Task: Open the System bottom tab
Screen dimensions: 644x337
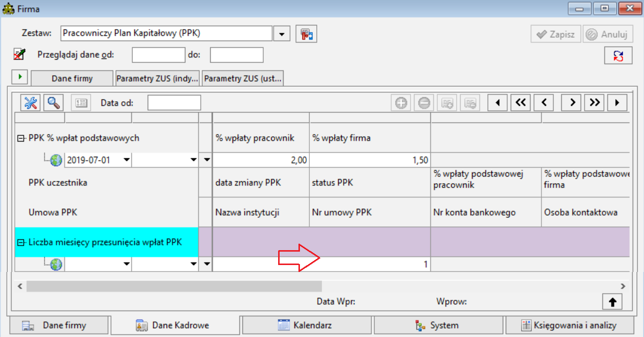Action: [x=438, y=326]
